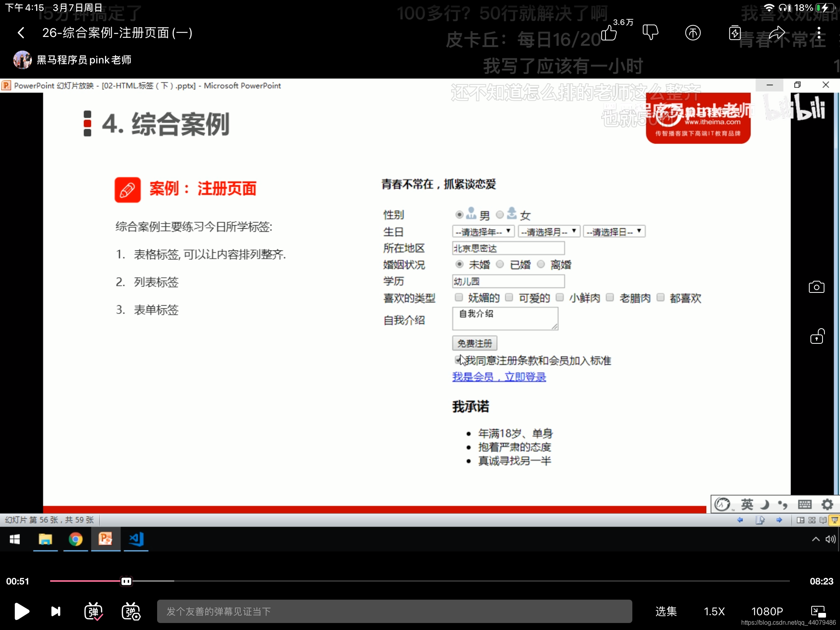This screenshot has width=840, height=630.
Task: Take a screenshot with camera icon
Action: click(x=816, y=287)
